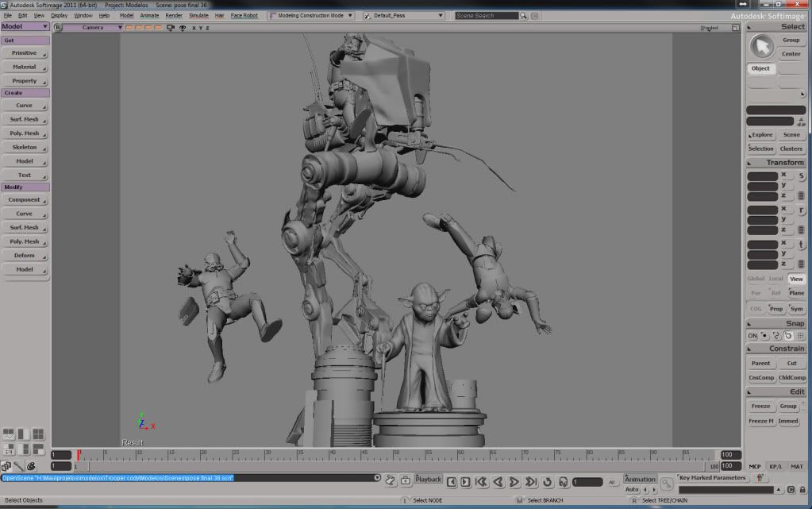Image resolution: width=812 pixels, height=509 pixels.
Task: Toggle Sym symmetry mode
Action: click(x=796, y=309)
